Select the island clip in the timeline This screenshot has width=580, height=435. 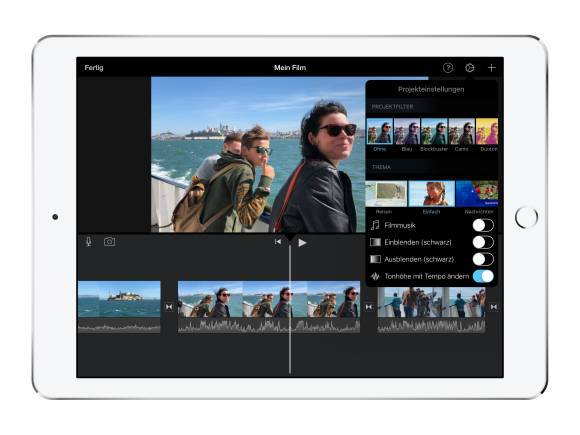(x=119, y=307)
